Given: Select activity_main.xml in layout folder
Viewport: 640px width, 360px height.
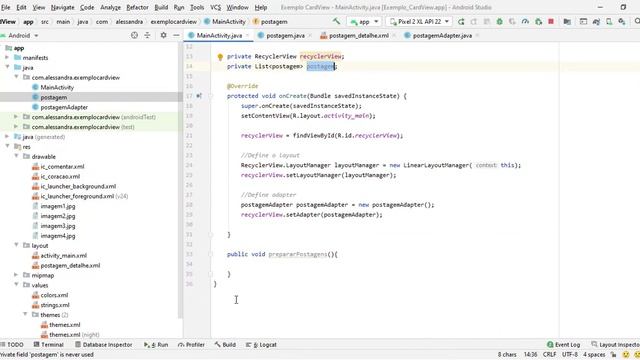Looking at the screenshot, I should (x=63, y=256).
